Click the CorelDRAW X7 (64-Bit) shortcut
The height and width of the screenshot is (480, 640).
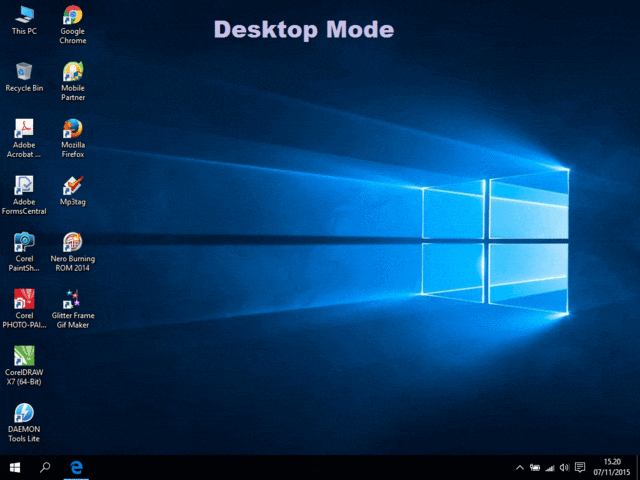pos(24,365)
